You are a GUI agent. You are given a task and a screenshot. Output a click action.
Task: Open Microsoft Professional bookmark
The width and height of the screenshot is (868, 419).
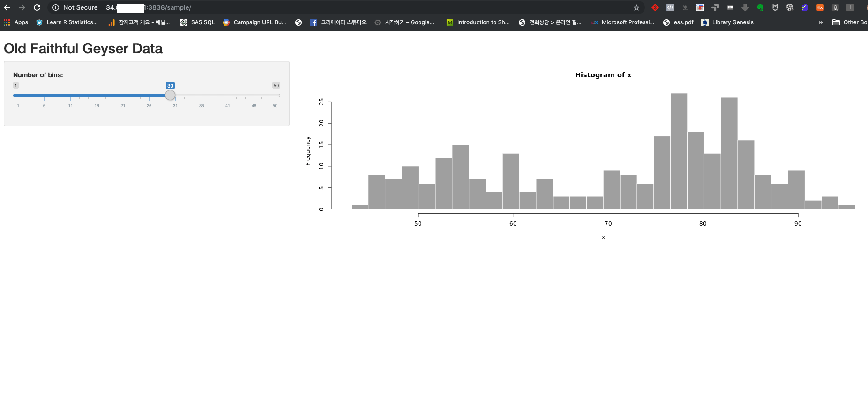pos(622,22)
